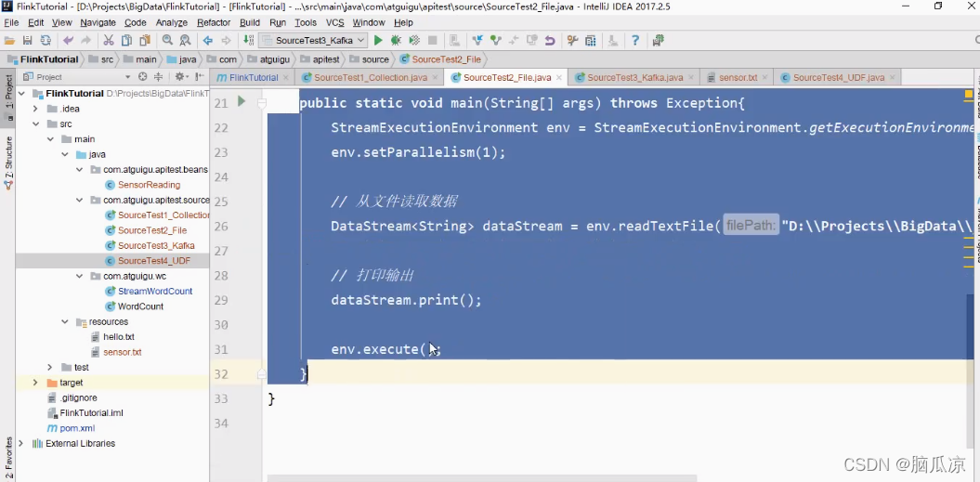Viewport: 980px width, 482px height.
Task: Switch to SourceTest3_Kafka.java tab
Action: coord(635,77)
